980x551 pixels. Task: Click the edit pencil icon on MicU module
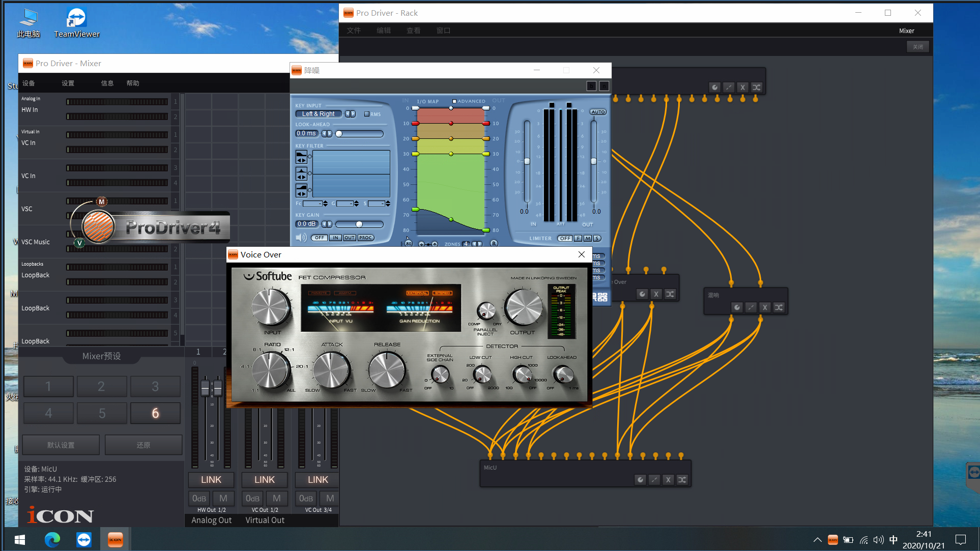click(654, 480)
